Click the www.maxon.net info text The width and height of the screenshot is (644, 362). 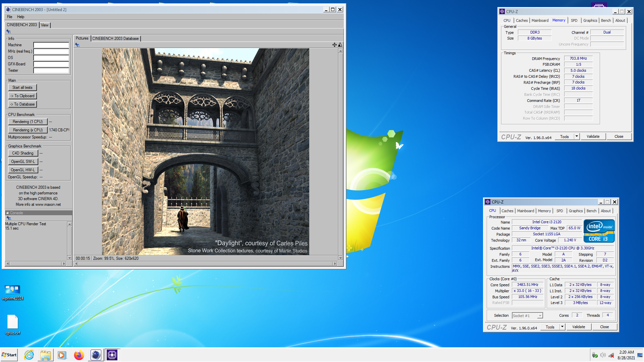[x=48, y=205]
